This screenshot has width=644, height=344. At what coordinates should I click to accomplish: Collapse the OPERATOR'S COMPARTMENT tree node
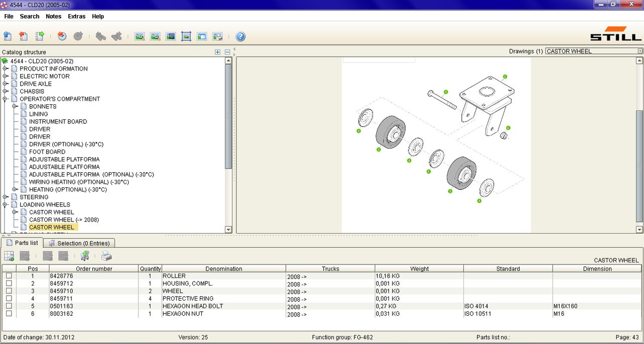point(5,99)
